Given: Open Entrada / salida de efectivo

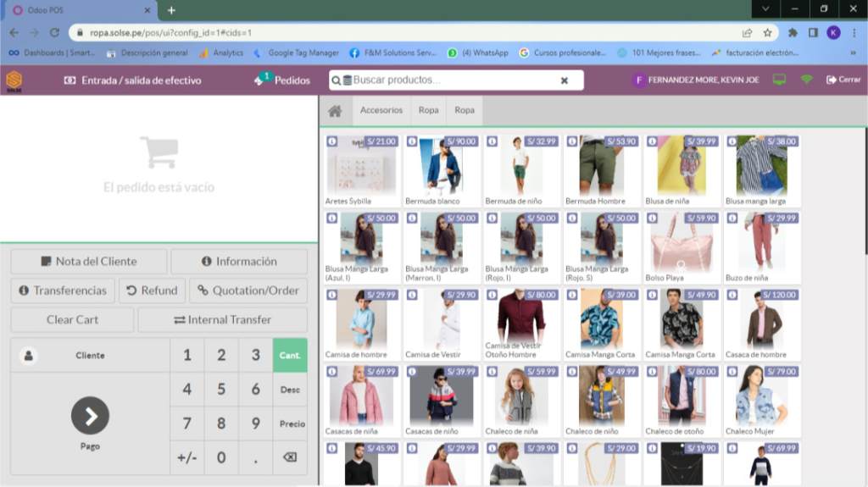Looking at the screenshot, I should [132, 80].
